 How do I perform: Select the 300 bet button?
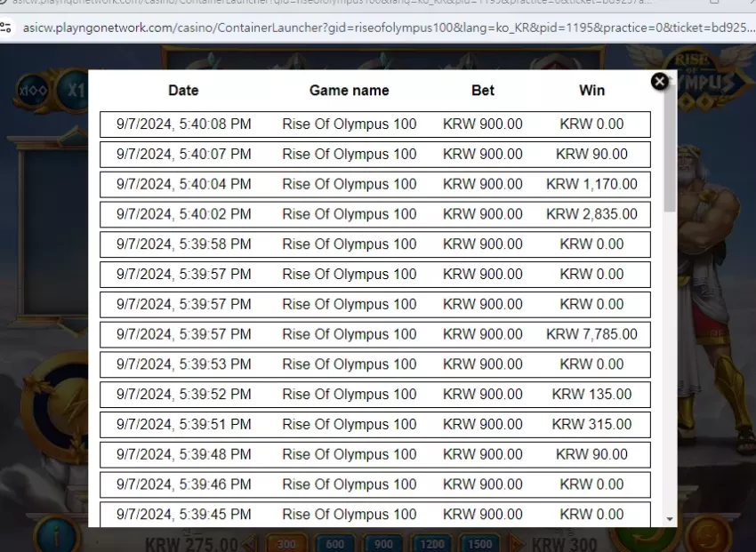(x=286, y=544)
